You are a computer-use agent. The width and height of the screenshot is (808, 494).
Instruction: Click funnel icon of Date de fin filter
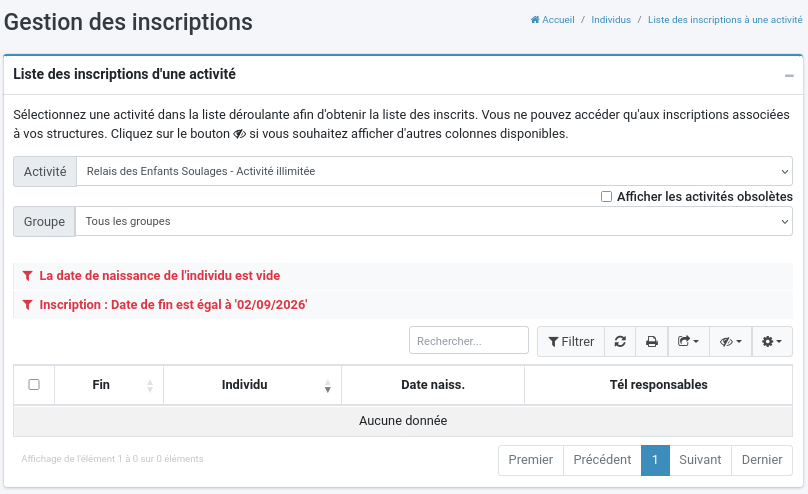coord(28,305)
